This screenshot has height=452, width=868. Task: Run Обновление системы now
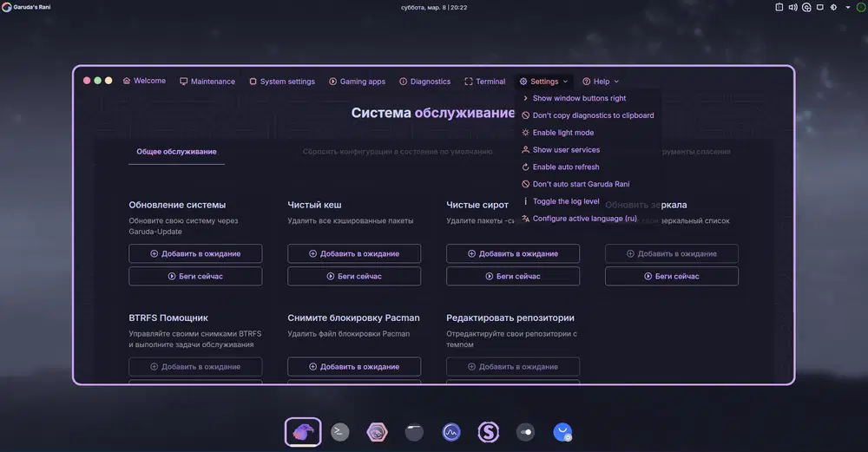point(195,276)
